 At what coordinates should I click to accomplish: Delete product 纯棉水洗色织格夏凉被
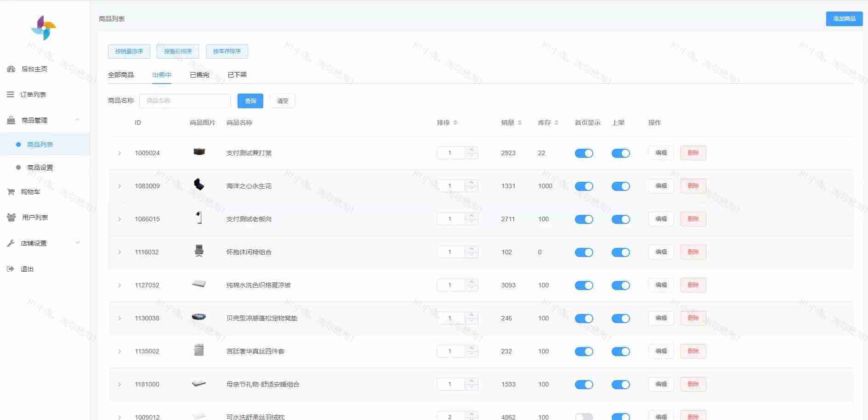(x=692, y=285)
